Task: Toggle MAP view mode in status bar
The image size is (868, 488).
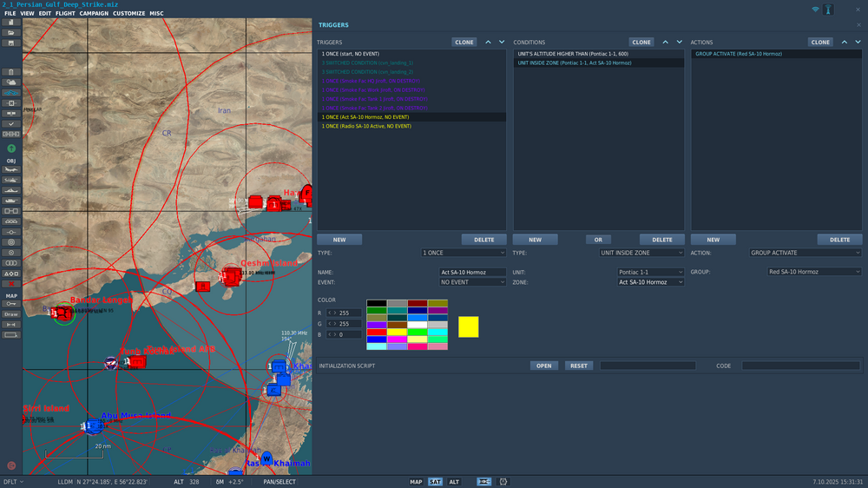Action: coord(416,482)
